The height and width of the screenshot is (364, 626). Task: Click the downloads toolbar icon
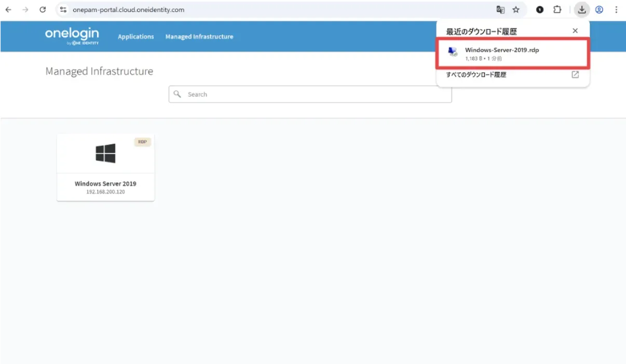582,10
